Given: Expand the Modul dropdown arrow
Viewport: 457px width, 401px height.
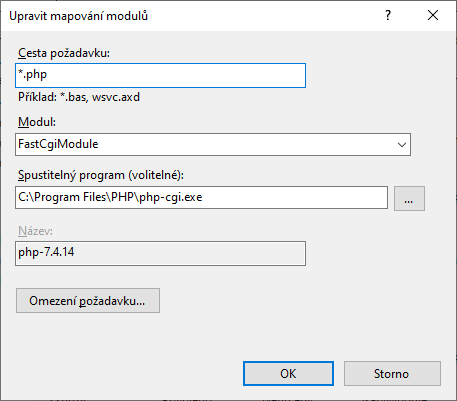Looking at the screenshot, I should [x=402, y=145].
